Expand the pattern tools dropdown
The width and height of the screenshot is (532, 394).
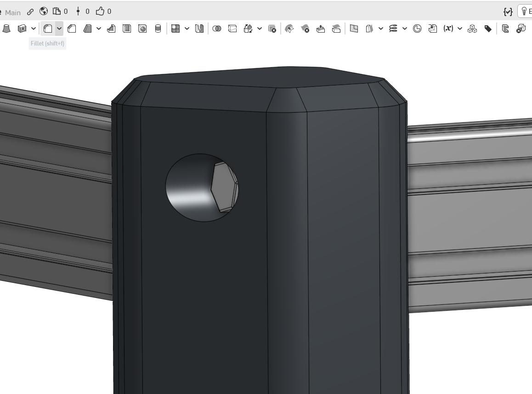[x=187, y=29]
